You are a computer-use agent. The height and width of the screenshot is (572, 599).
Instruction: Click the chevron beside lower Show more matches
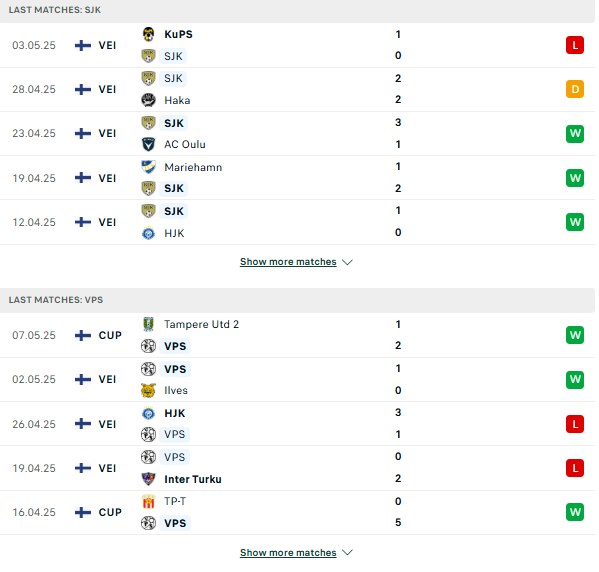(347, 553)
